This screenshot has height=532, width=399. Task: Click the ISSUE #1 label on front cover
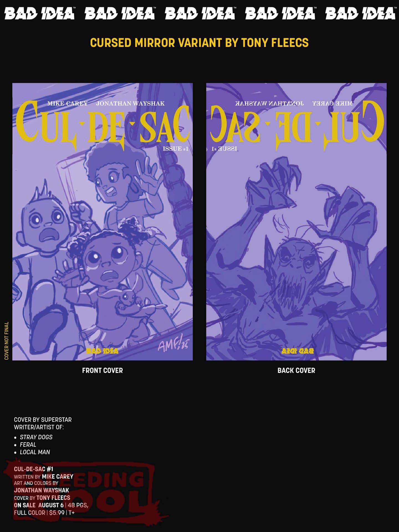pyautogui.click(x=176, y=149)
